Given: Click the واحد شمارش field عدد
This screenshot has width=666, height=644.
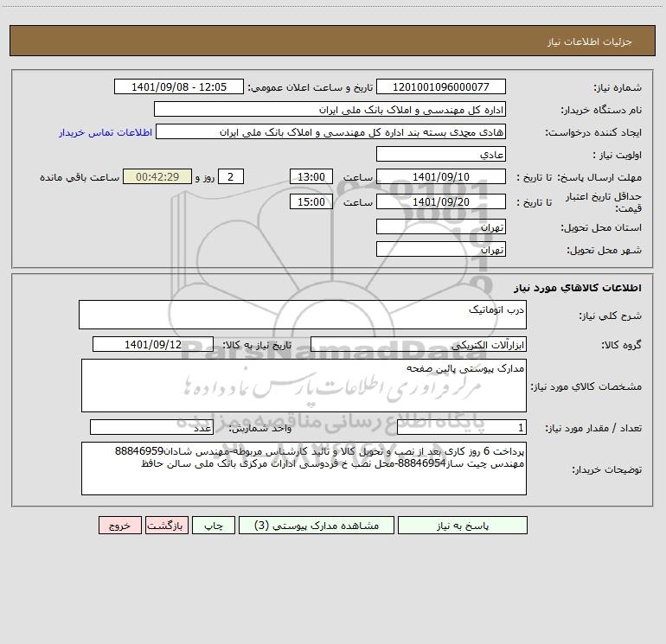Looking at the screenshot, I should click(151, 428).
